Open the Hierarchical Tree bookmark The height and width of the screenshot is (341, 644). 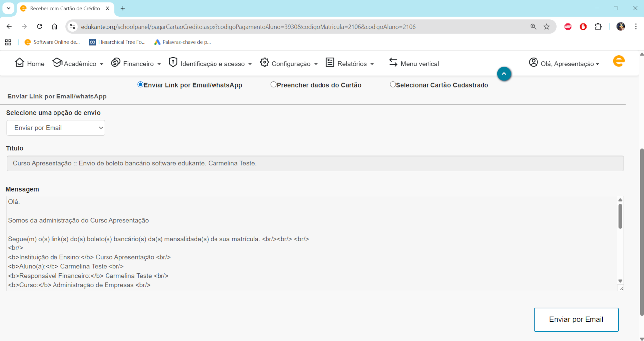point(117,42)
